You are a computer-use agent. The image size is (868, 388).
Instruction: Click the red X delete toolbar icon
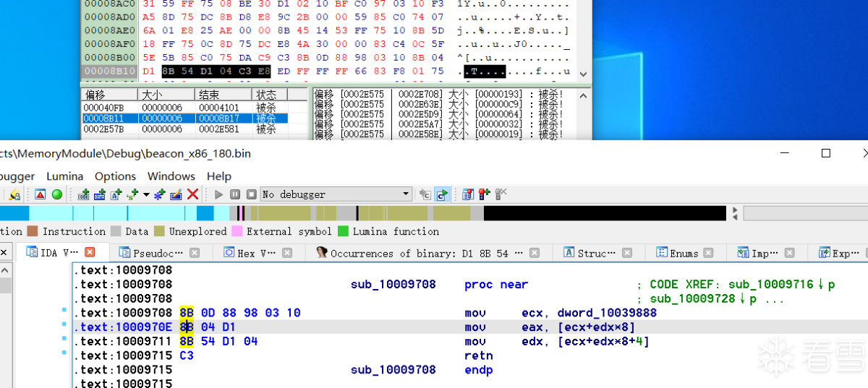(192, 194)
